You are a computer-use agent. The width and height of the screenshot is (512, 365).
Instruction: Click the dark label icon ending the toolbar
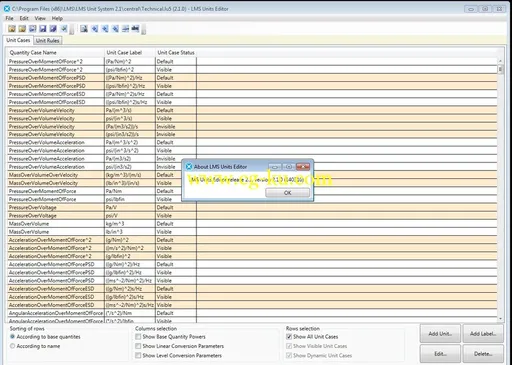click(x=135, y=29)
